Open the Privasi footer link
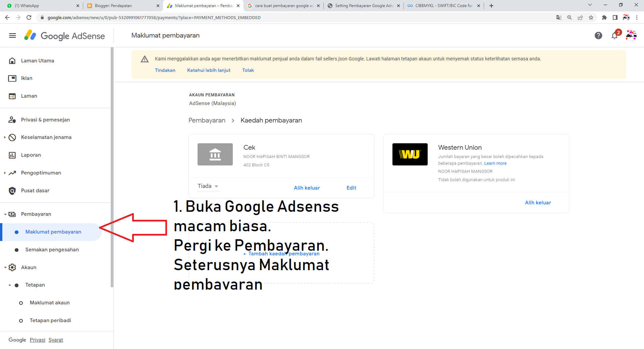Image resolution: width=644 pixels, height=349 pixels. pos(38,340)
